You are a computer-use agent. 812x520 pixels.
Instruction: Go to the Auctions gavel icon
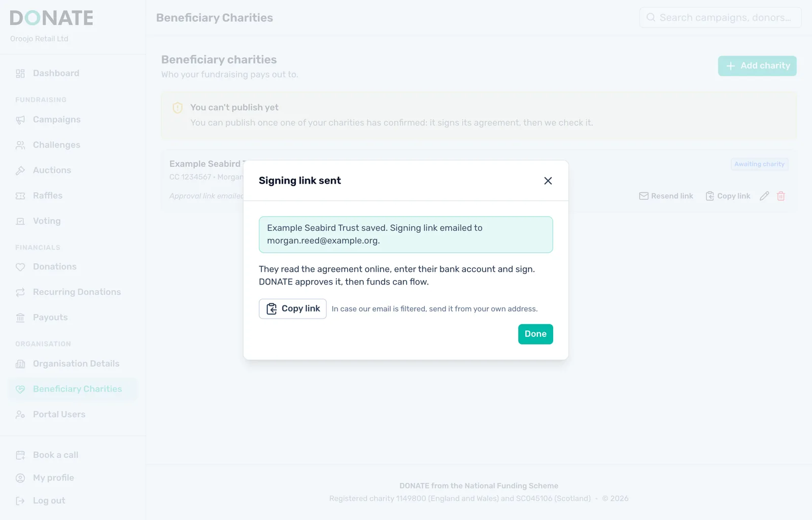20,170
